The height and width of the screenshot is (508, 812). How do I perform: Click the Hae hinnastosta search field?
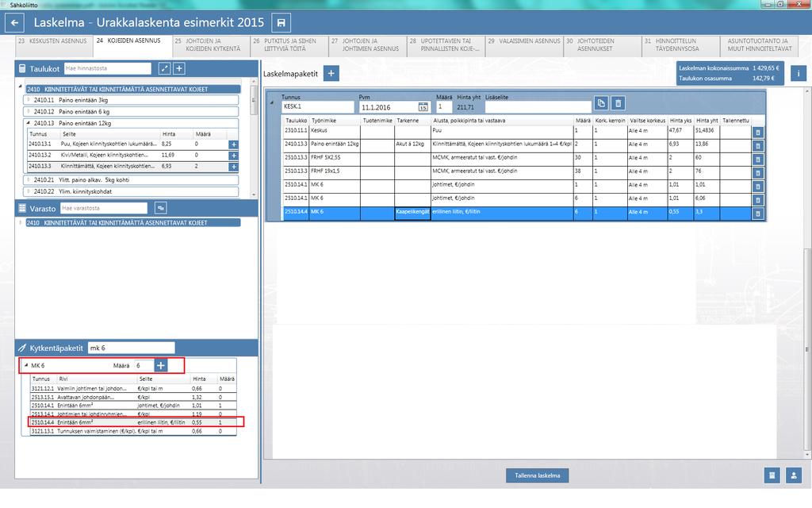click(108, 68)
